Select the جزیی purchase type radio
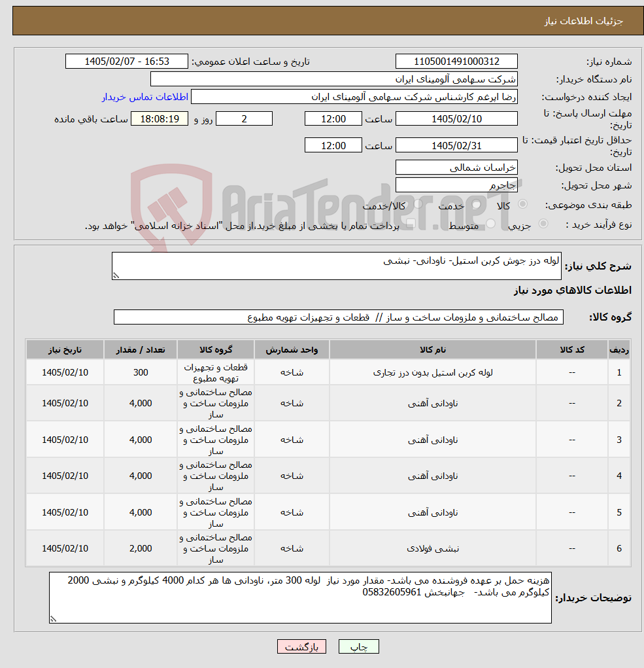Viewport: 644px width, 668px height. (x=543, y=224)
